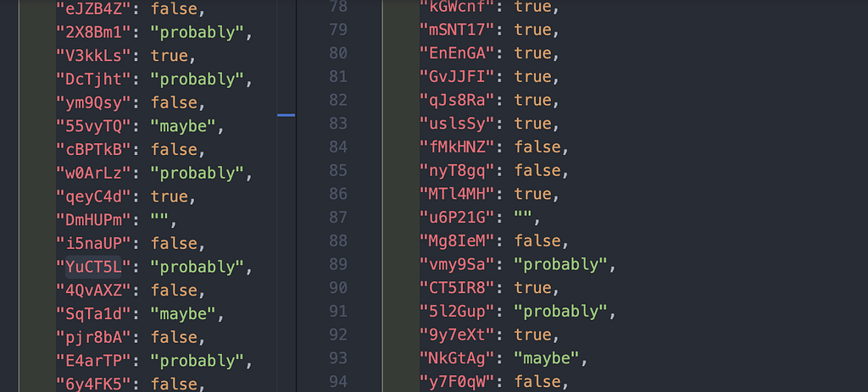The height and width of the screenshot is (392, 868).
Task: Click the "probably" value of 2X8Bm1
Action: tap(197, 33)
